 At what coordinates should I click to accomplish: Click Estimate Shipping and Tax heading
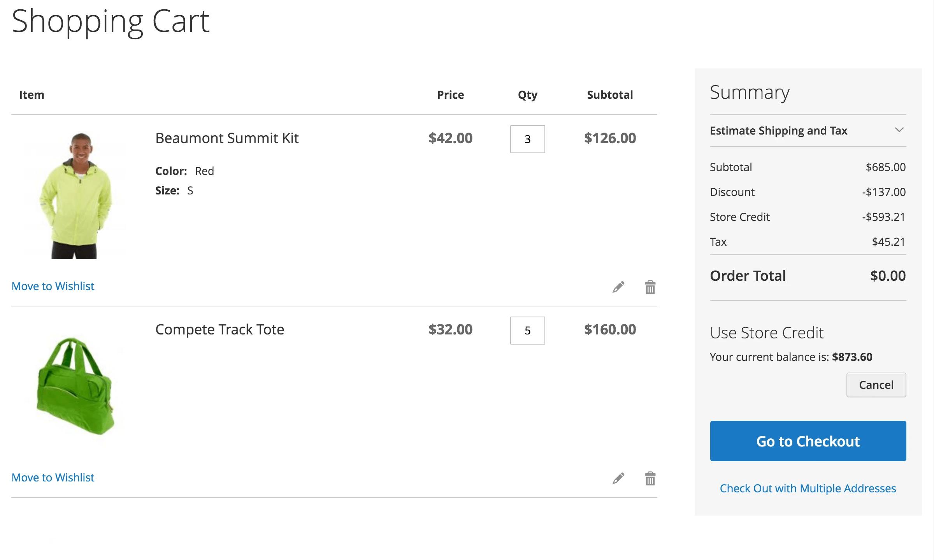[778, 131]
